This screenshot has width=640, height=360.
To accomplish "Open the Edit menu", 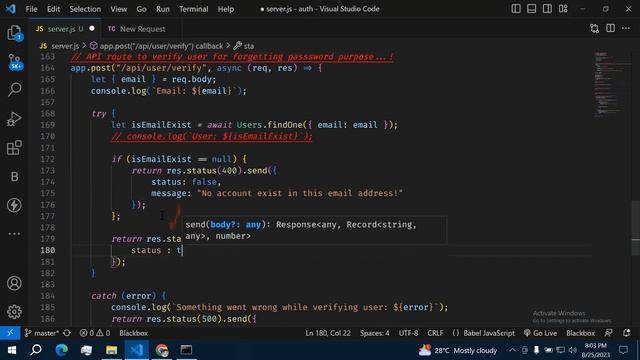I will (53, 9).
